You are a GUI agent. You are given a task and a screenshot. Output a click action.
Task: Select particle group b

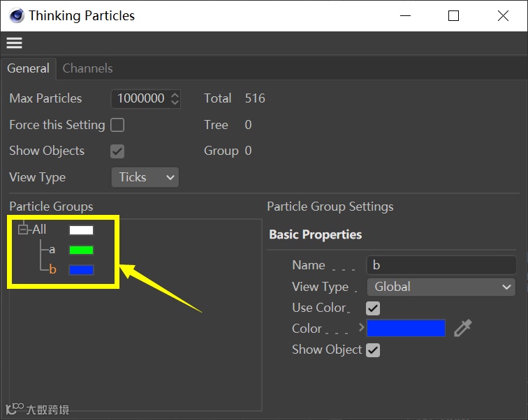click(x=52, y=269)
